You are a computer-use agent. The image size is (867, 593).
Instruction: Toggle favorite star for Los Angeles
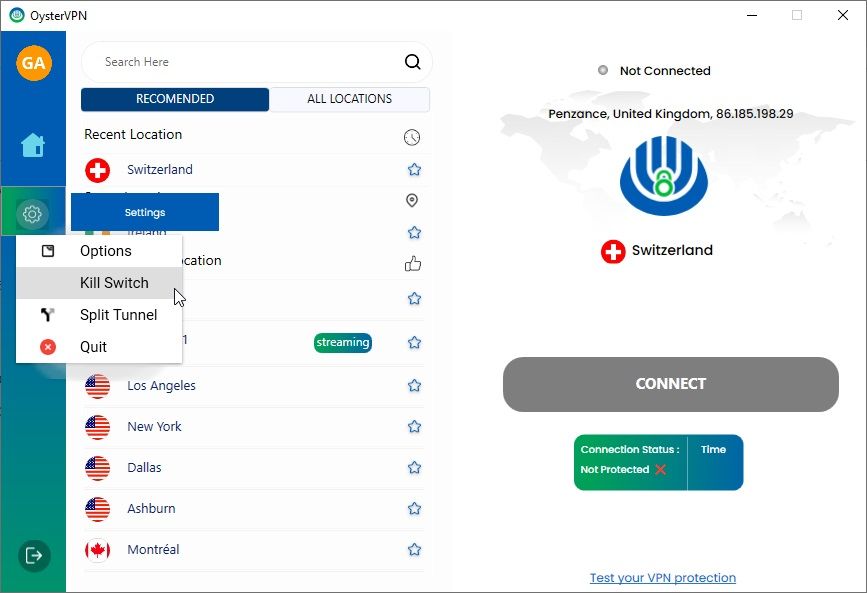point(414,386)
